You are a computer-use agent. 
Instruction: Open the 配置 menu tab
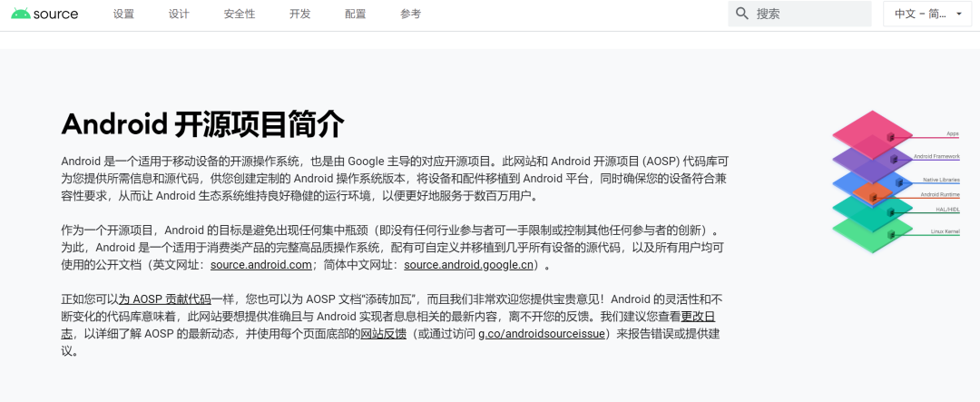356,14
